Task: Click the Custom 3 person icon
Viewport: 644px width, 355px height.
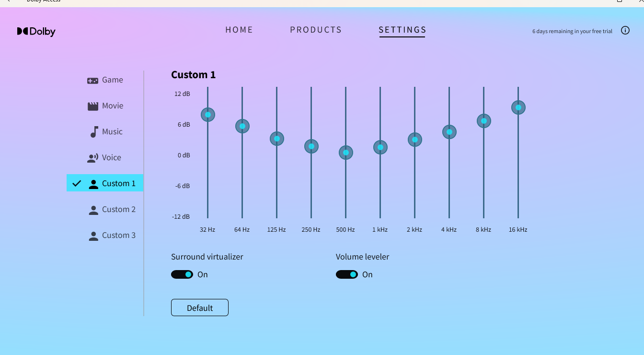Action: pyautogui.click(x=93, y=236)
